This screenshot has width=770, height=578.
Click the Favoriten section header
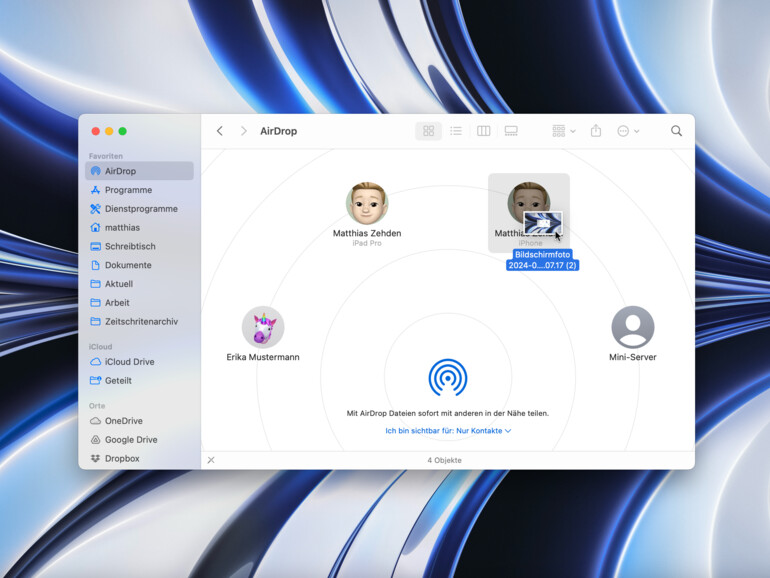(x=106, y=156)
